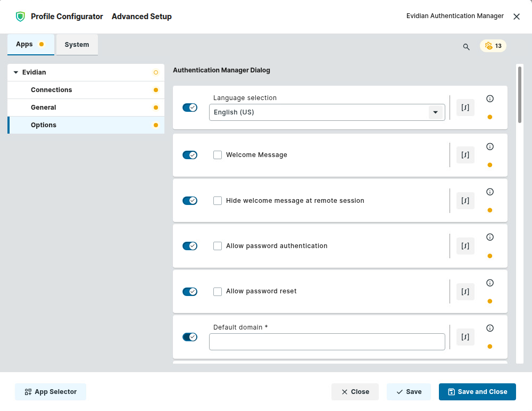Open the Language selection dropdown arrow
The height and width of the screenshot is (411, 532).
435,112
